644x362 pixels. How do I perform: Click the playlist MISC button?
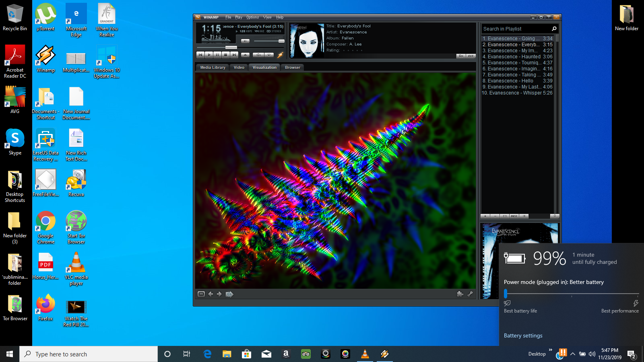tap(514, 216)
